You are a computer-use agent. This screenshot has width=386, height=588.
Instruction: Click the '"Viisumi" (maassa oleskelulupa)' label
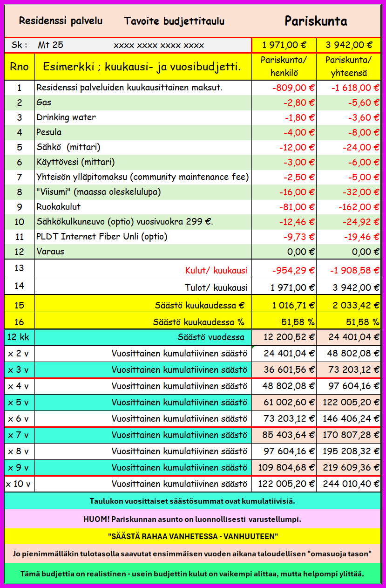pyautogui.click(x=99, y=192)
